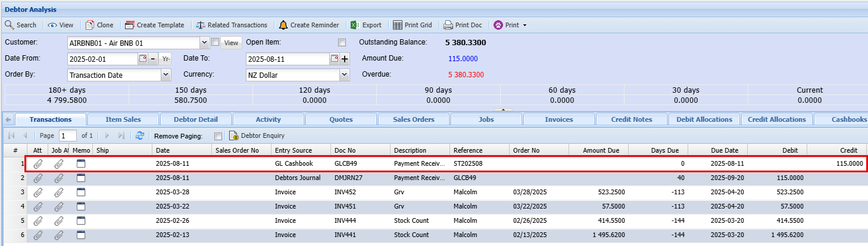Expand the Customer dropdown list
Viewport: 868px width, 246px height.
pos(205,42)
